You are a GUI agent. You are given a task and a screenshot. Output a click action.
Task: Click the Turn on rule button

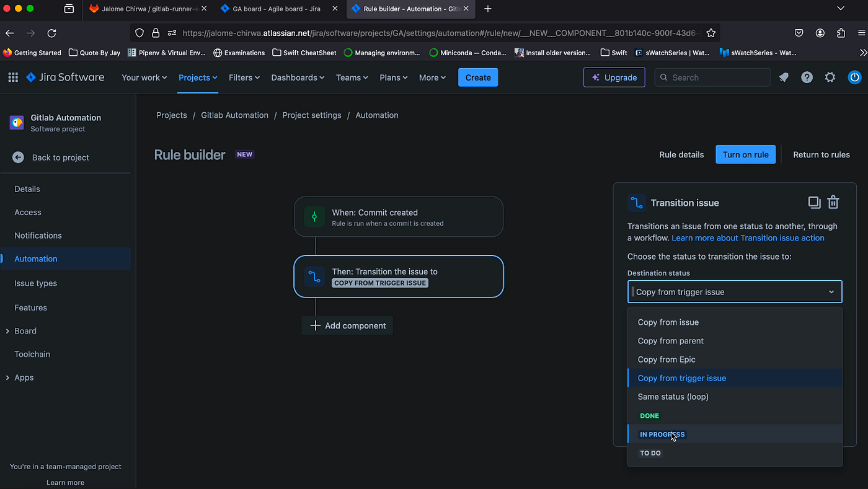(745, 154)
